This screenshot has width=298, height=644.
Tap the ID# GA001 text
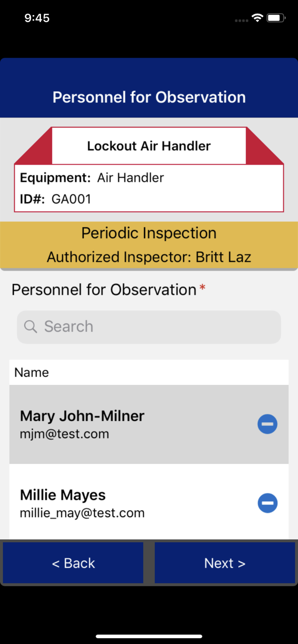55,199
